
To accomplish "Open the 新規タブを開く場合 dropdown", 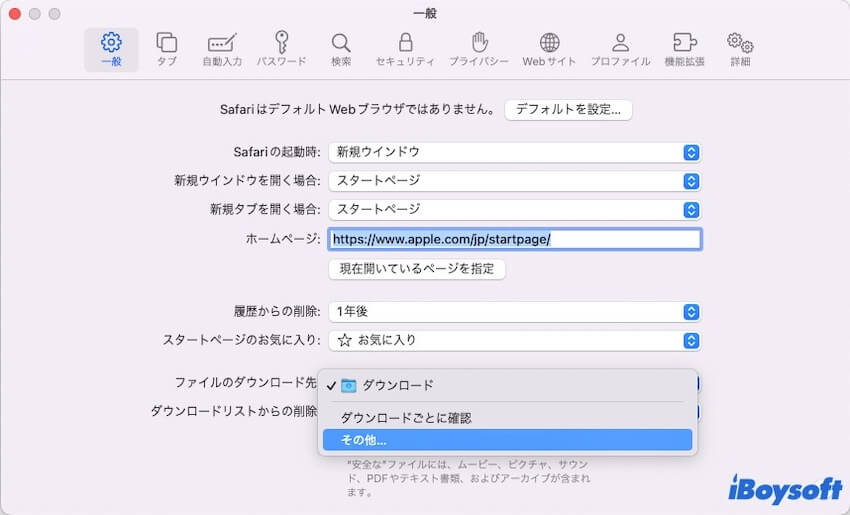I will 514,210.
